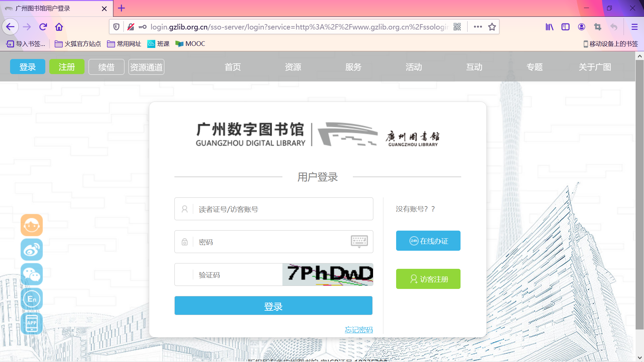Image resolution: width=644 pixels, height=362 pixels.
Task: Click the green 访客注册 button
Action: (x=428, y=279)
